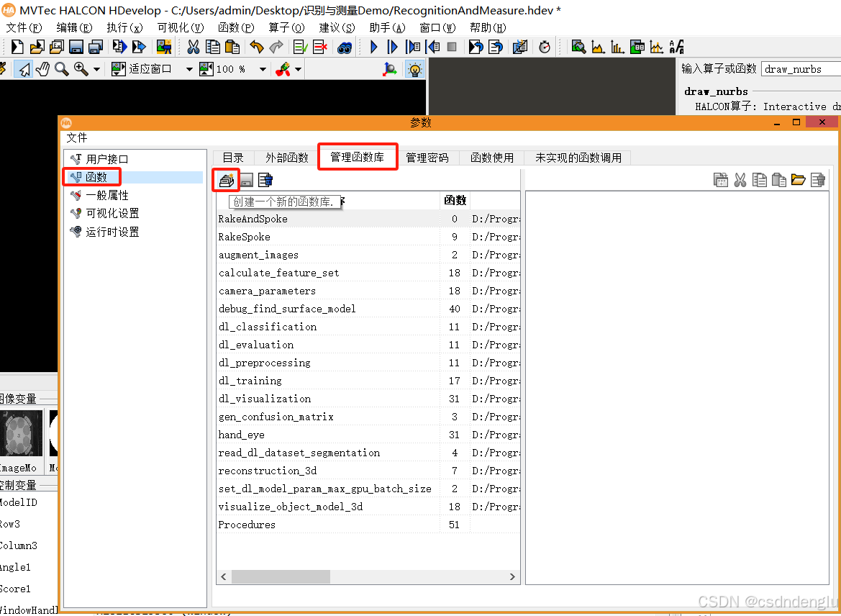The height and width of the screenshot is (616, 841).
Task: Click the ImageMo image variable thumbnail
Action: [20, 433]
